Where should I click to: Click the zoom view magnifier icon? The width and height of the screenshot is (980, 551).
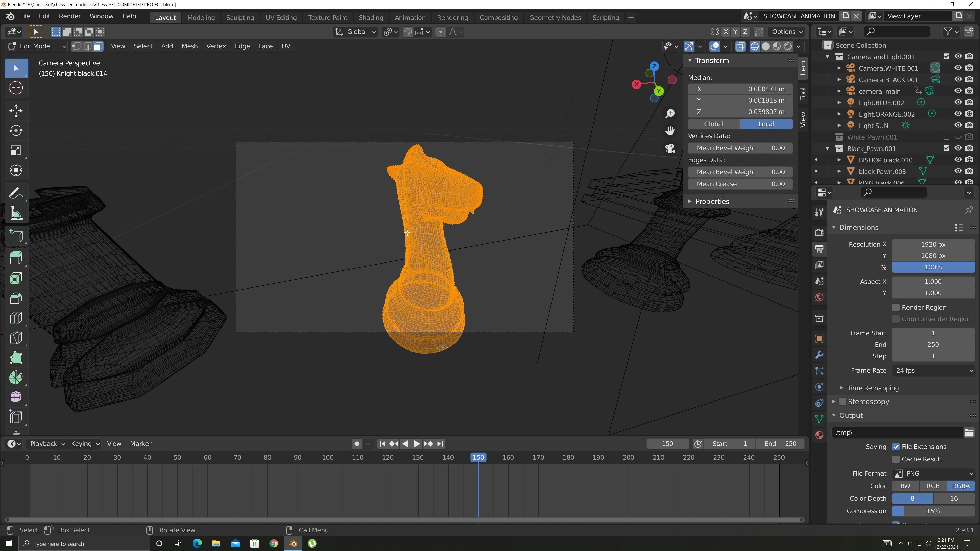(x=670, y=113)
